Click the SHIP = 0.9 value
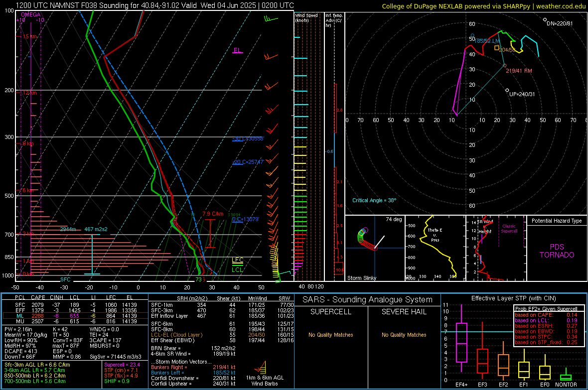The height and width of the screenshot is (390, 588). 117,381
